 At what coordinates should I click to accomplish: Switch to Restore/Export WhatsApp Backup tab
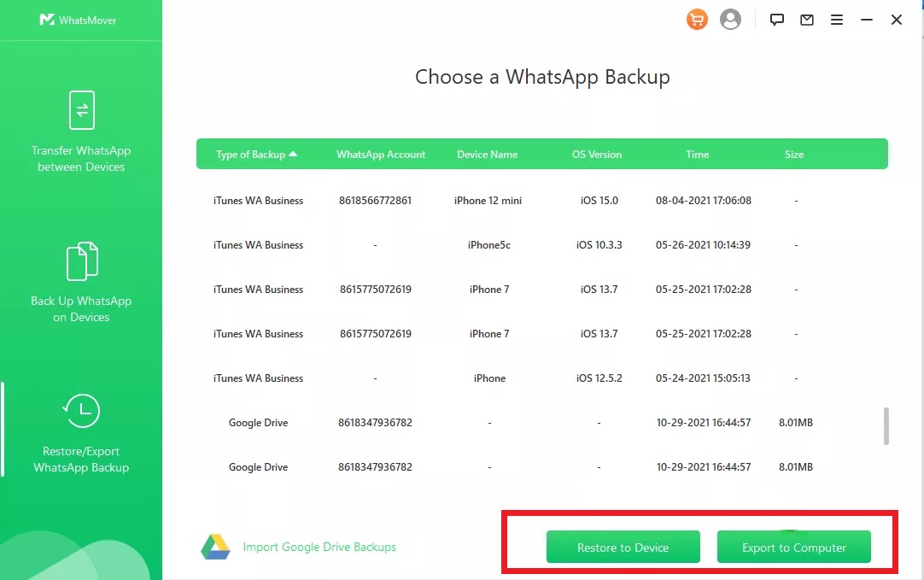point(81,433)
